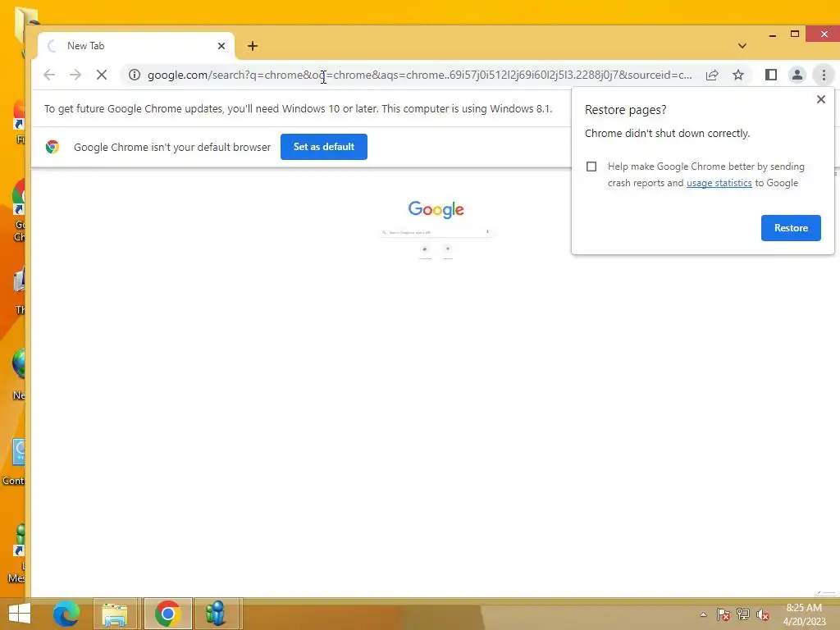Screen dimensions: 840x630
Task: Go back using the back arrow
Action: coord(49,75)
